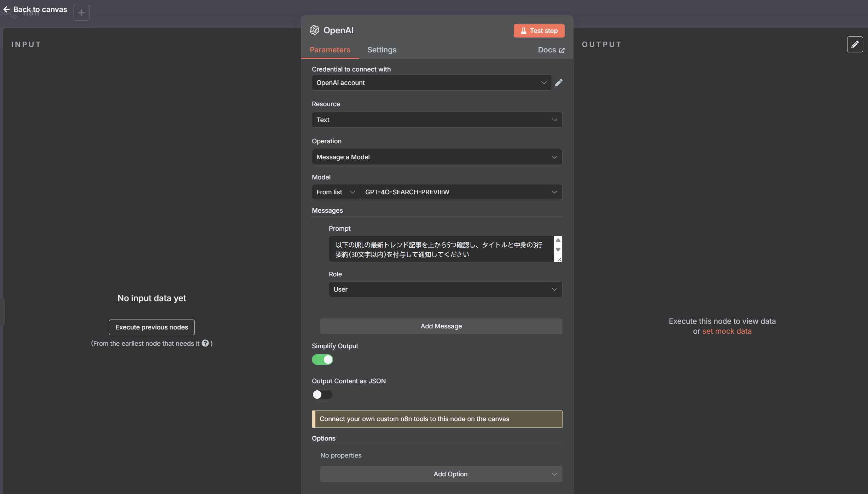Edit the OpenAi credential via the pencil icon

coord(559,82)
